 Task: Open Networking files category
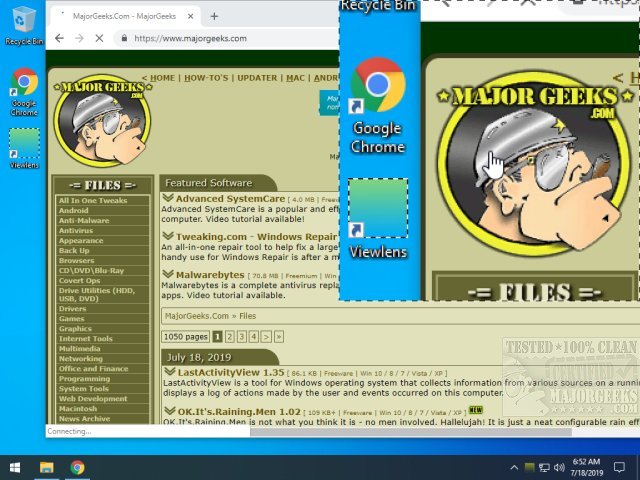pyautogui.click(x=103, y=359)
